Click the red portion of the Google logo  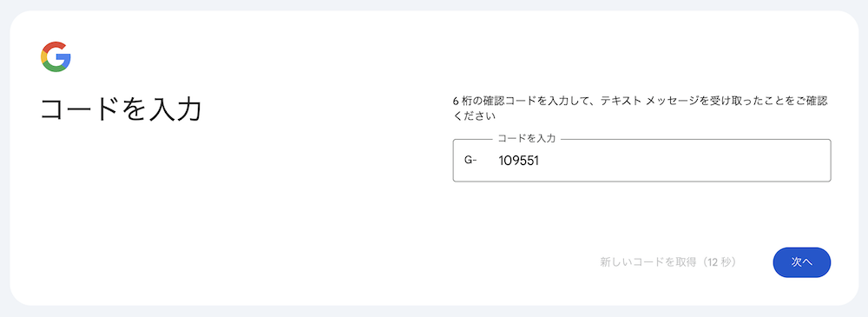click(x=54, y=45)
